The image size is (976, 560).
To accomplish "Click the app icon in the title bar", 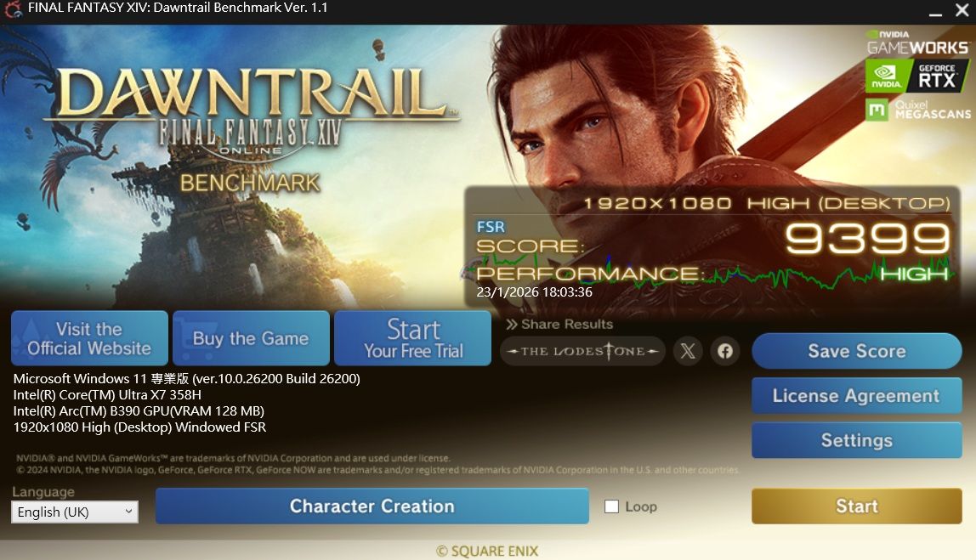I will [13, 8].
